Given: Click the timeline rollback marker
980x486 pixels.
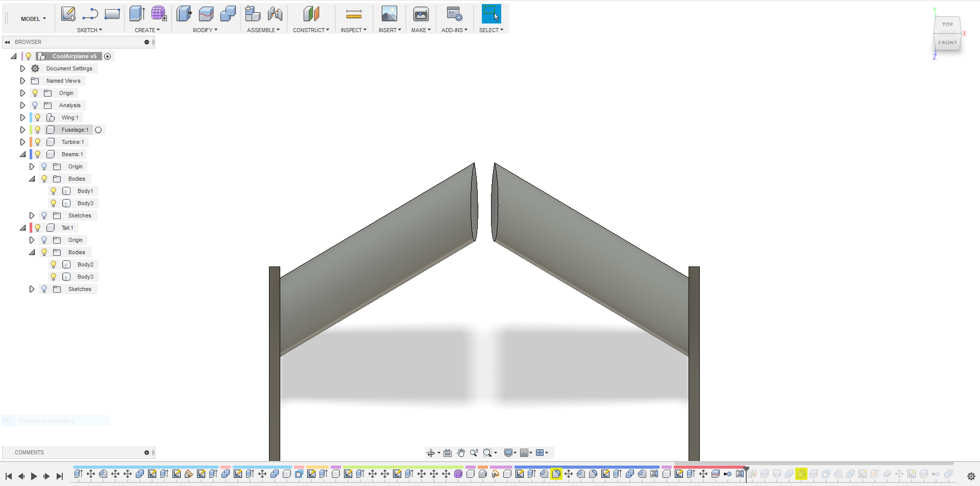Looking at the screenshot, I should tap(746, 474).
